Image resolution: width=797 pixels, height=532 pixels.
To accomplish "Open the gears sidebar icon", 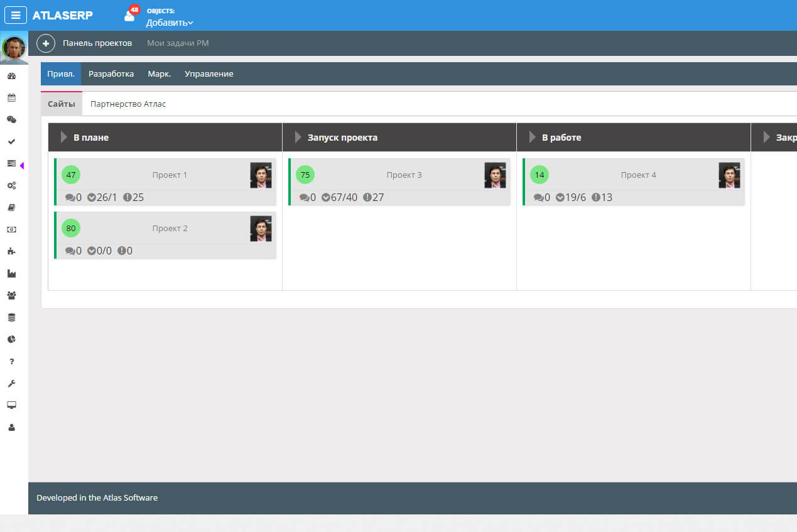I will tap(11, 185).
